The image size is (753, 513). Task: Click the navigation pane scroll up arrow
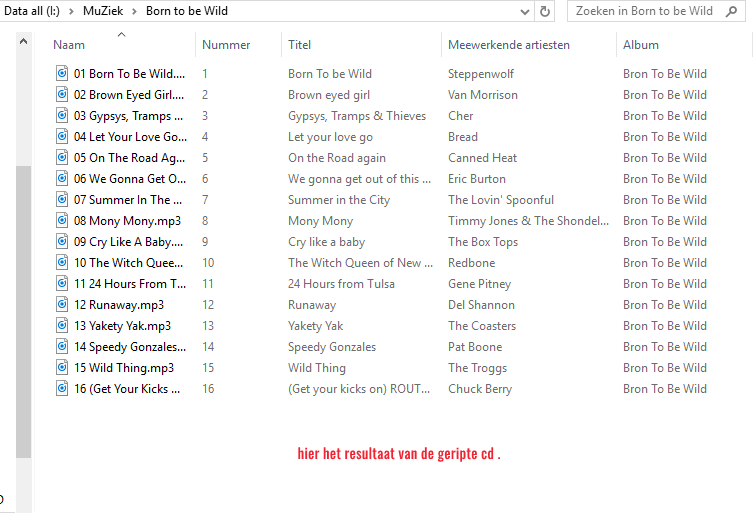[x=23, y=42]
